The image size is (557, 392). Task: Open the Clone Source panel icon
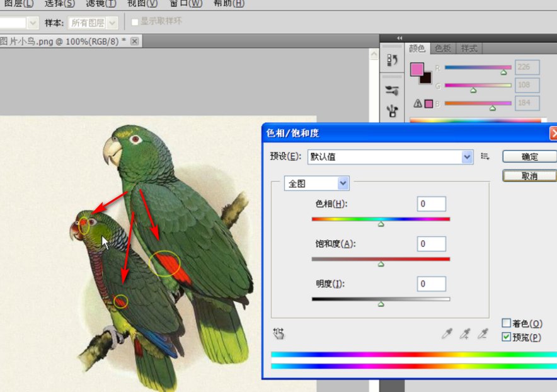pyautogui.click(x=393, y=111)
